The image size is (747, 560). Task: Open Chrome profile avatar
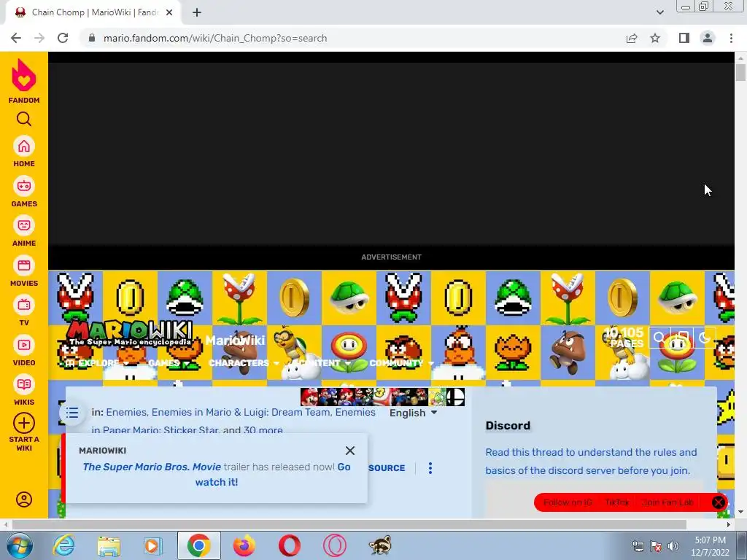point(708,38)
